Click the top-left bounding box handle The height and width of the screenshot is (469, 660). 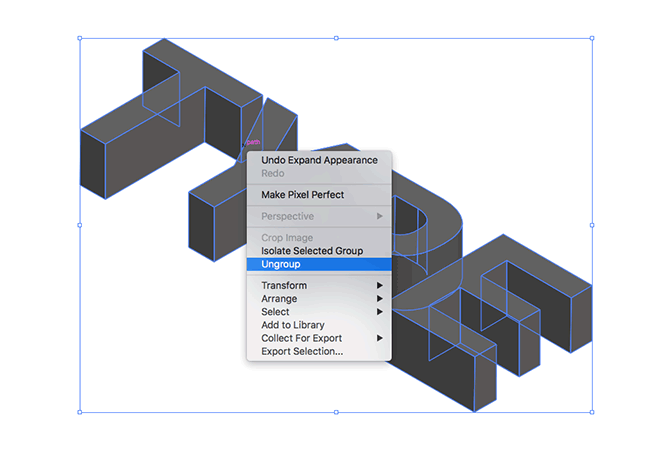[79, 39]
